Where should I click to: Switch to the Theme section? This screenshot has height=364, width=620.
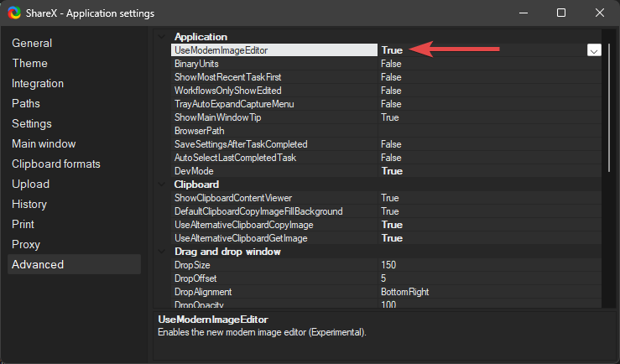(29, 63)
